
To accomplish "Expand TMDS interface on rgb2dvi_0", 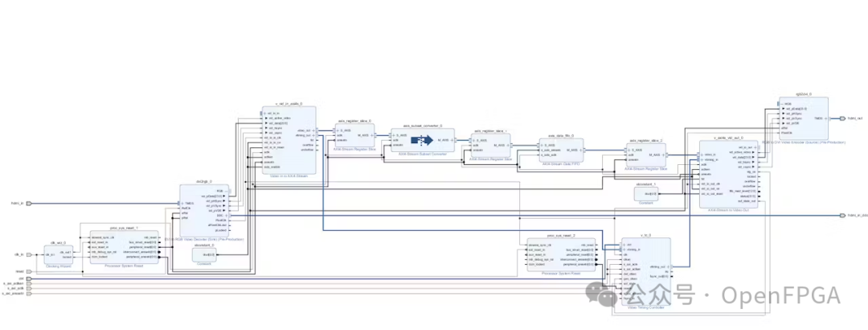I will click(x=826, y=118).
